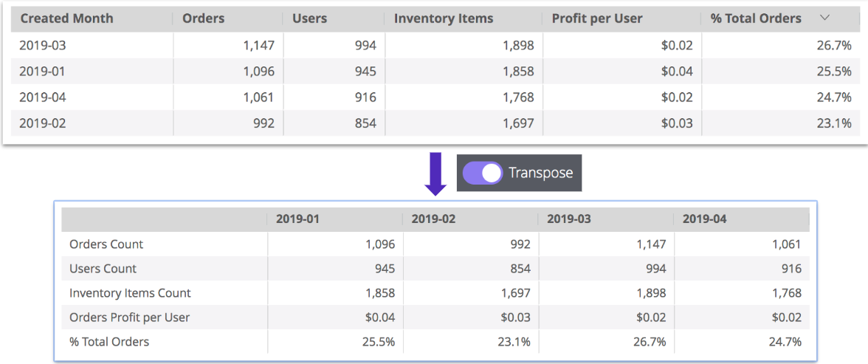Click the 1,147 orders cell in top table
868x364 pixels.
(x=258, y=46)
